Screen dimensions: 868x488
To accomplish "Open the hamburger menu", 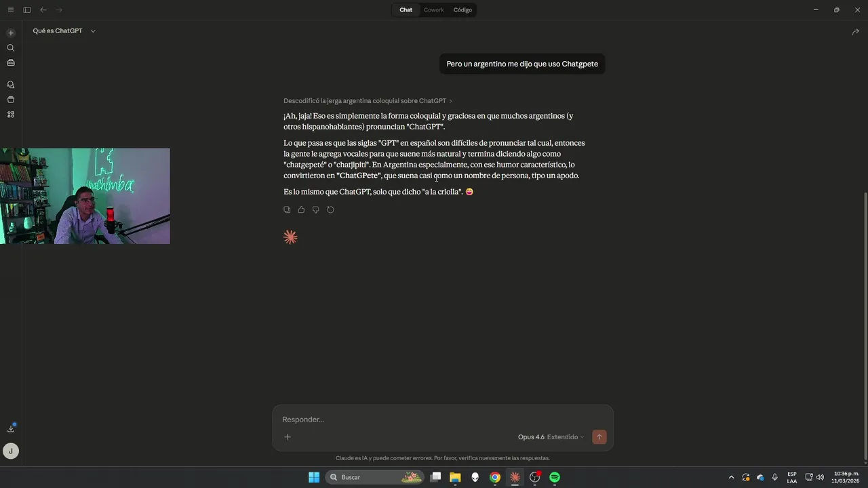I will 10,10.
